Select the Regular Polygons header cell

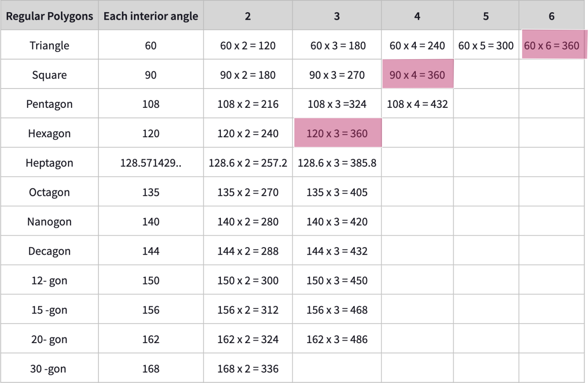[x=50, y=16]
